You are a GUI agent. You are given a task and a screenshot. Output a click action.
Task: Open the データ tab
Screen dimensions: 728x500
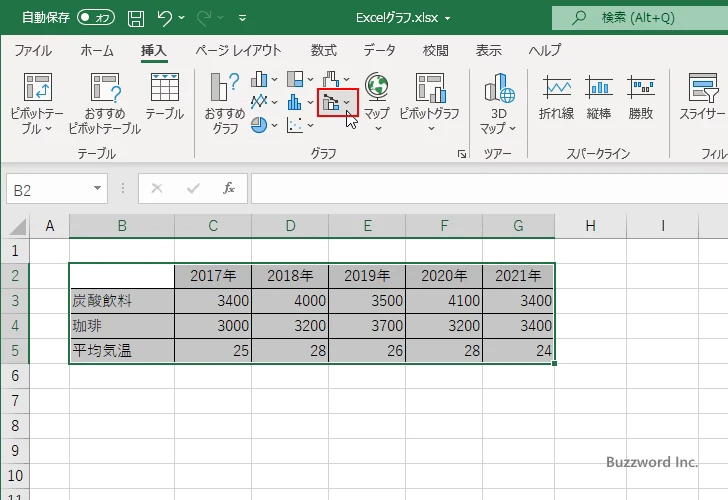pos(379,50)
